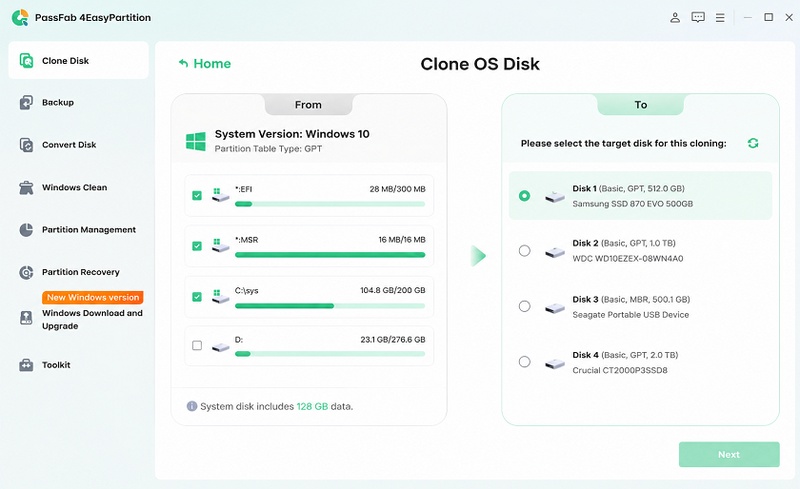Select Disk 4 Crucial radio button

(x=524, y=362)
